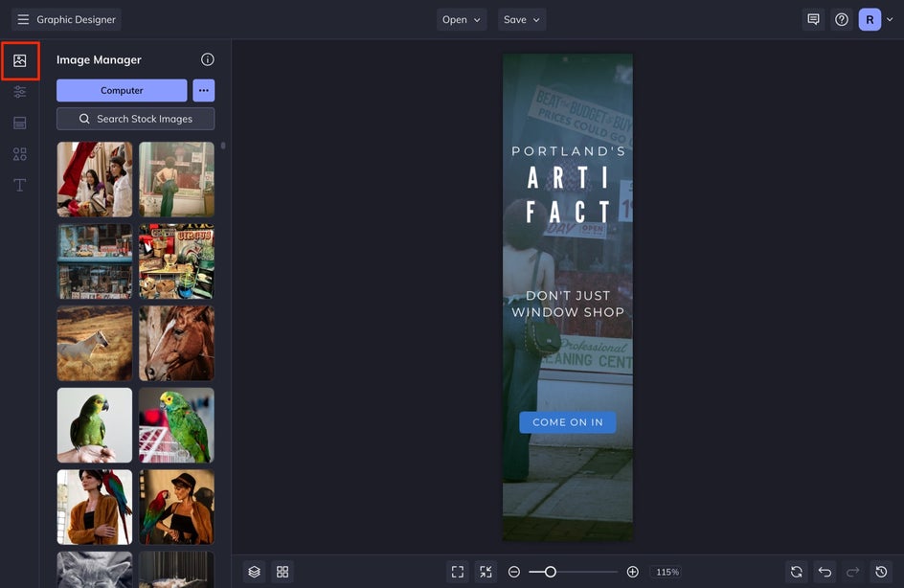Click the shrink-to-fit arrows icon
The width and height of the screenshot is (904, 588).
[486, 572]
